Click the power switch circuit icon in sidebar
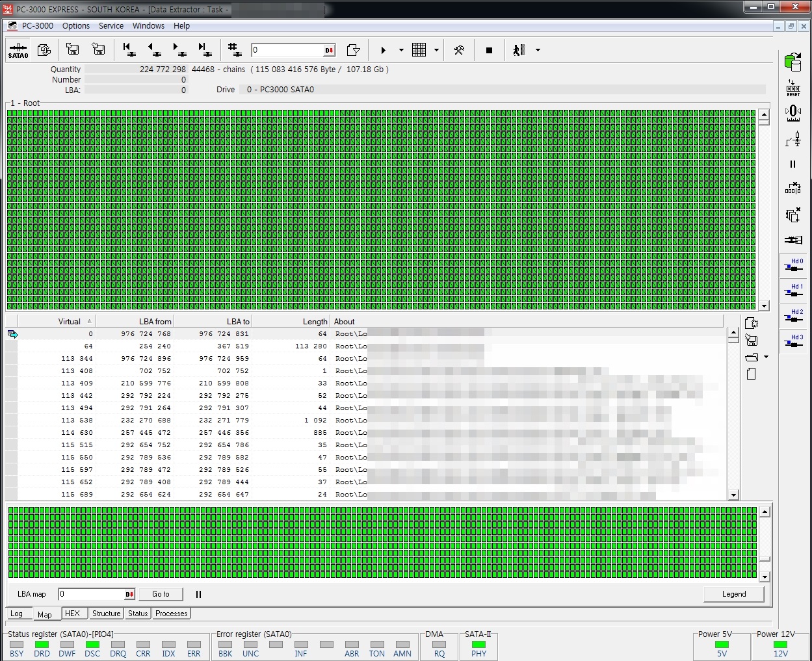This screenshot has height=661, width=812. [x=793, y=139]
